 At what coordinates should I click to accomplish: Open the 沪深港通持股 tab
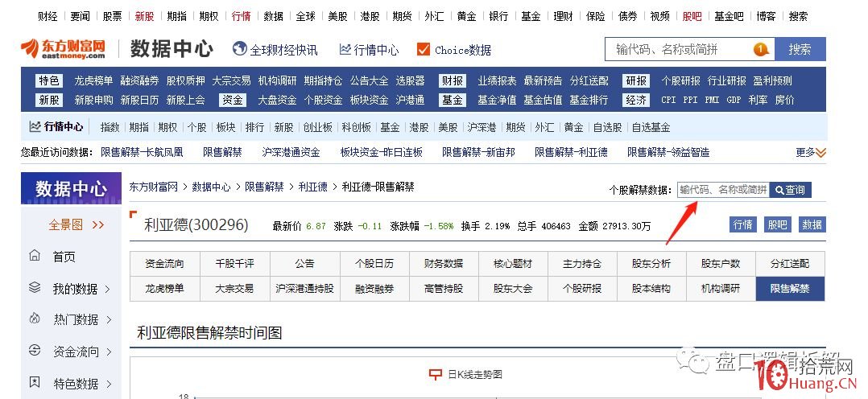305,288
